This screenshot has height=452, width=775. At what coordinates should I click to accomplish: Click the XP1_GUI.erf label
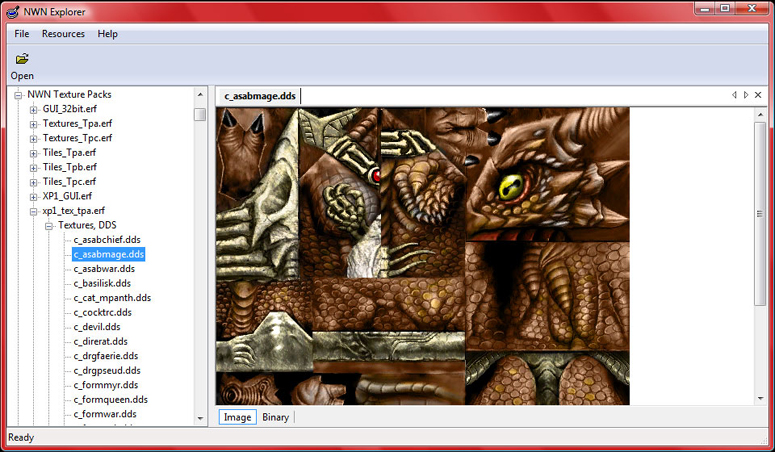click(67, 196)
